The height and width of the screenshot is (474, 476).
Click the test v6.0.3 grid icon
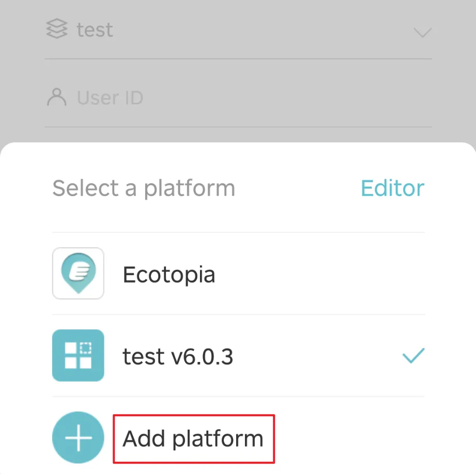pos(78,355)
